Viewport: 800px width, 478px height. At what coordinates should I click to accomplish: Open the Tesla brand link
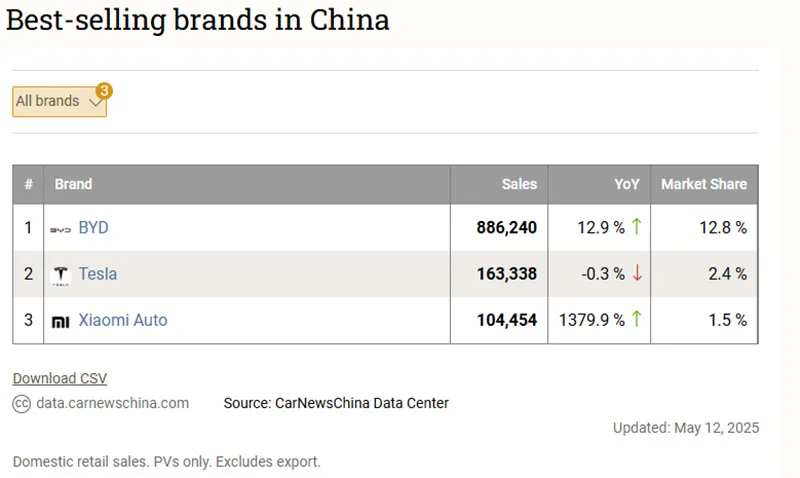98,274
